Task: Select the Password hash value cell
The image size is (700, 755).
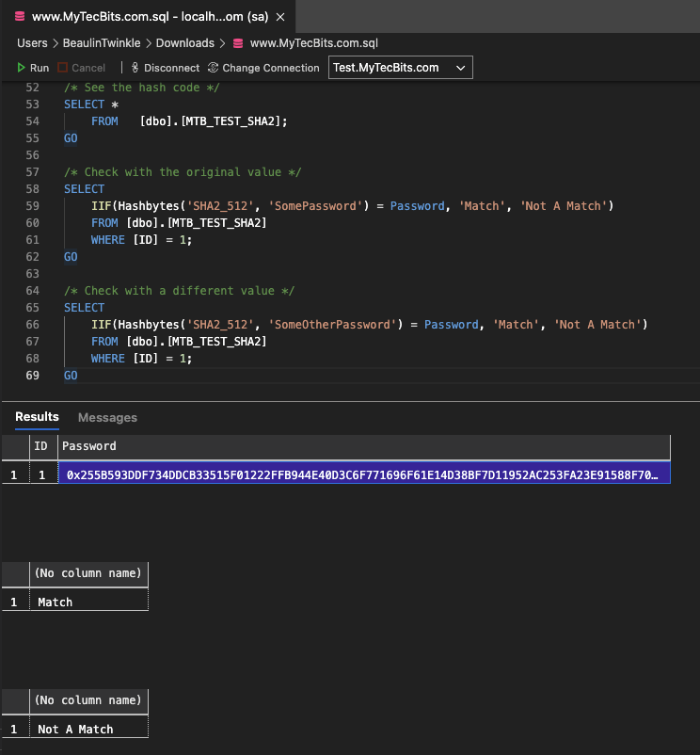Action: [x=363, y=475]
